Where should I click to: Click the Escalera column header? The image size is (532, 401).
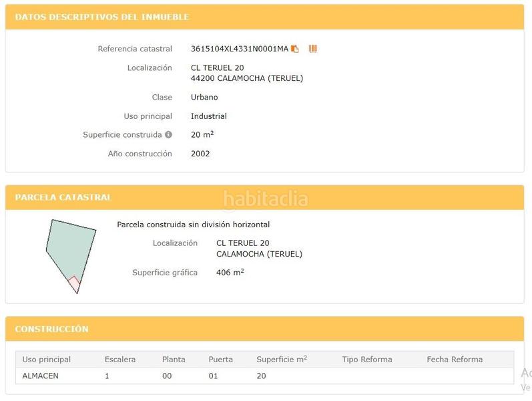(120, 359)
